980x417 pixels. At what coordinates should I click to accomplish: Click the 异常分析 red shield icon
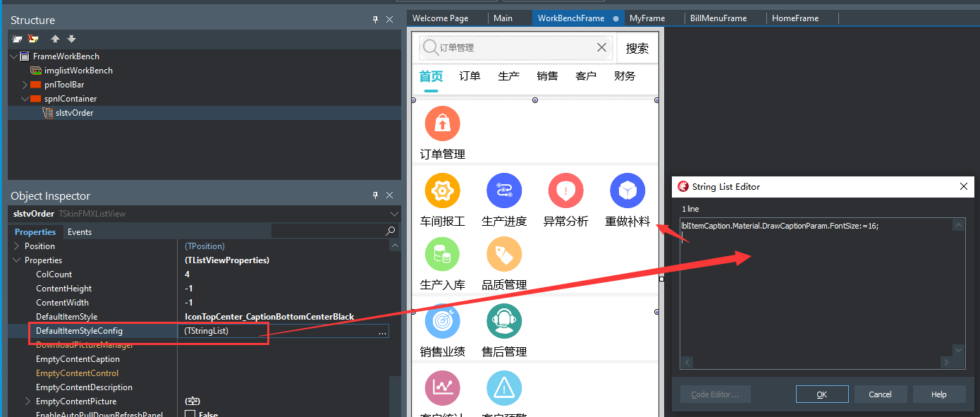(x=565, y=191)
